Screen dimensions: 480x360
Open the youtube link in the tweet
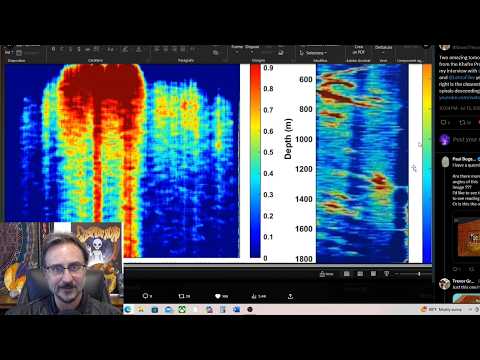459,97
